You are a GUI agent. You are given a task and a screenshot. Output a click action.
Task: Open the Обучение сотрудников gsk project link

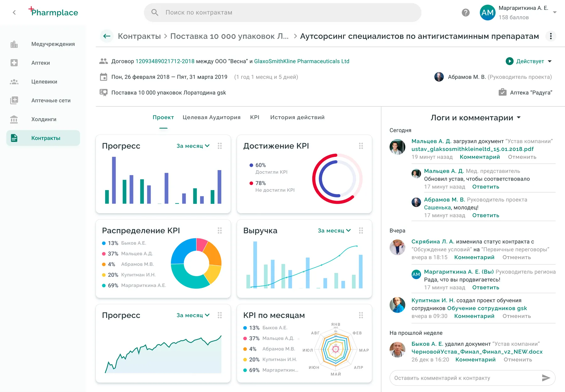click(487, 308)
